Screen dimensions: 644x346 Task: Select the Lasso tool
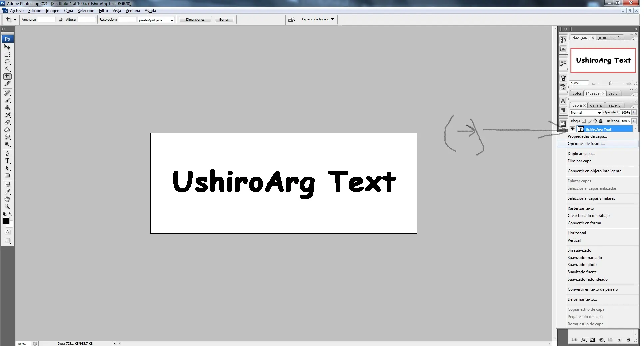(7, 62)
